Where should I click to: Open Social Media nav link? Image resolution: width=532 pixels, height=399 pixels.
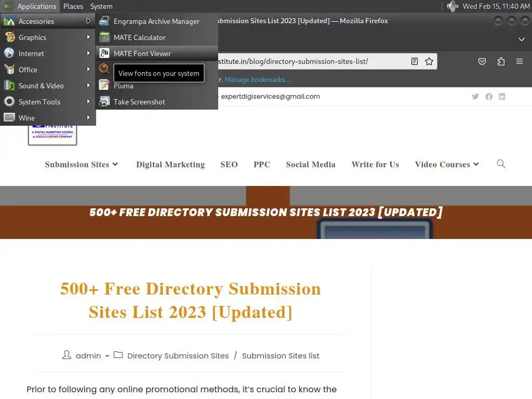(311, 165)
